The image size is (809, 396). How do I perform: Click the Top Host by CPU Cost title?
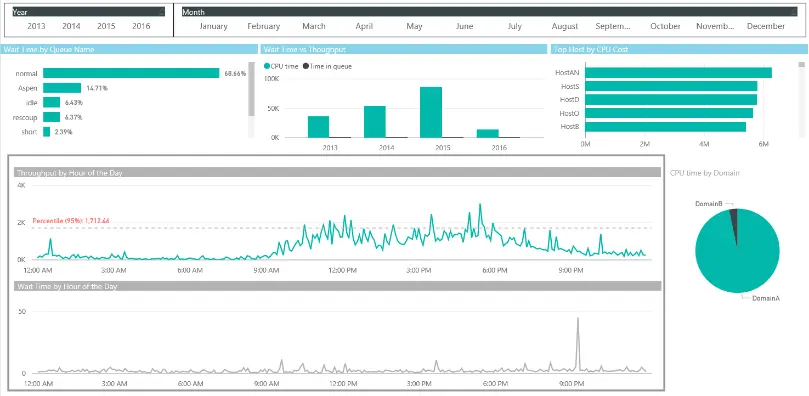click(x=590, y=50)
